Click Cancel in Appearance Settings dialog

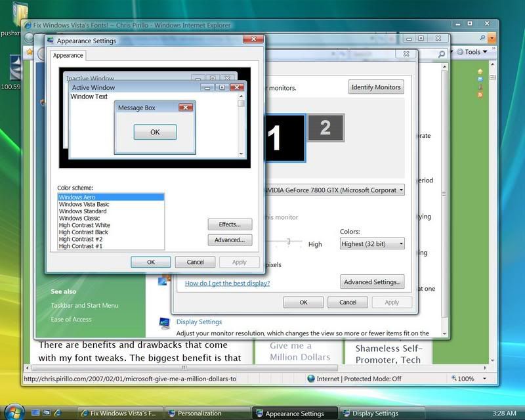(x=195, y=262)
